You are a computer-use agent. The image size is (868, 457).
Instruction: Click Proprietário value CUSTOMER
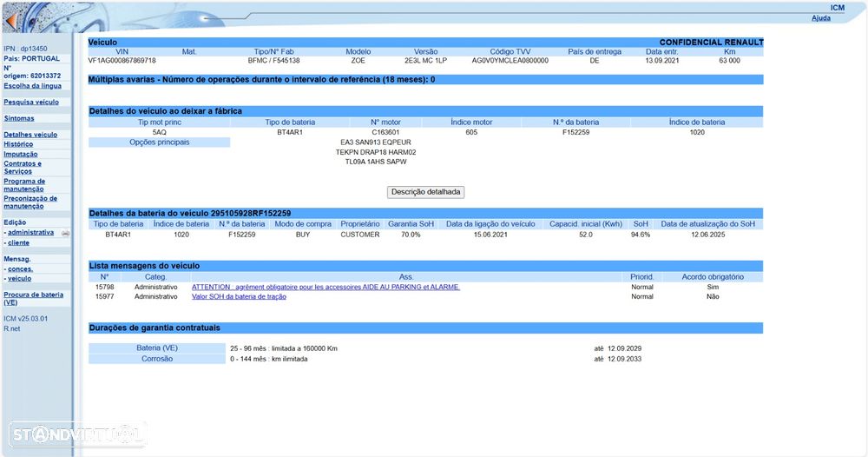(x=360, y=235)
